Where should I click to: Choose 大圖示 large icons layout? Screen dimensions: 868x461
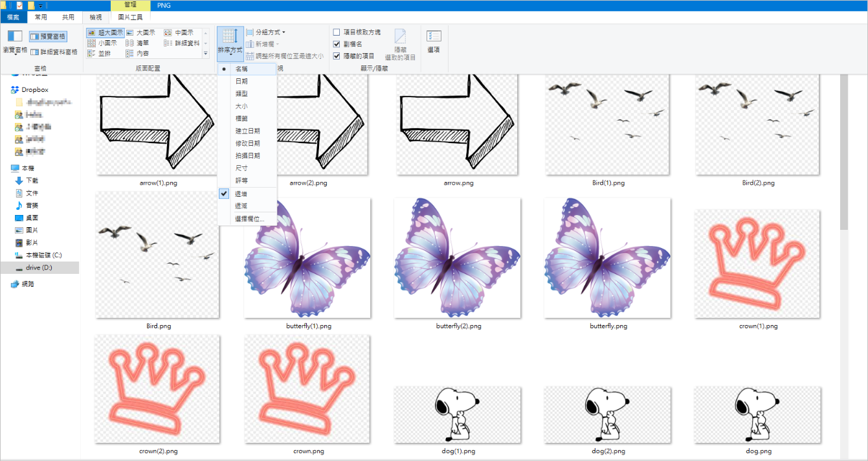[140, 32]
